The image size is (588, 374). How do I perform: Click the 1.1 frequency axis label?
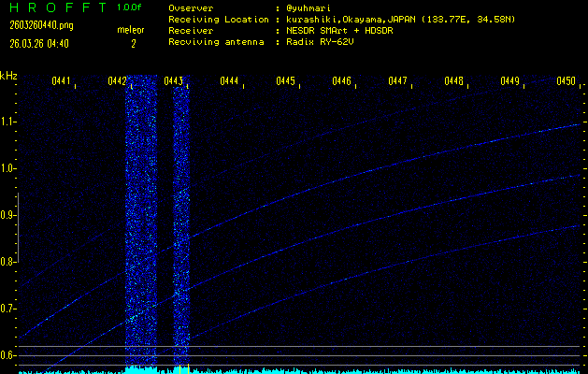[8, 122]
